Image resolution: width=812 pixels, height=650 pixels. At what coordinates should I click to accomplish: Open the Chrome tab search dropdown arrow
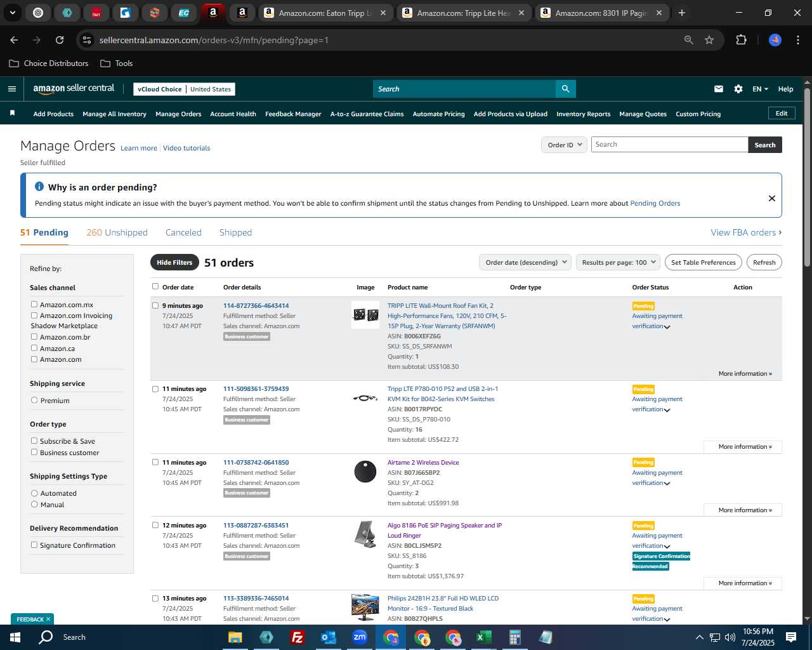(x=12, y=13)
